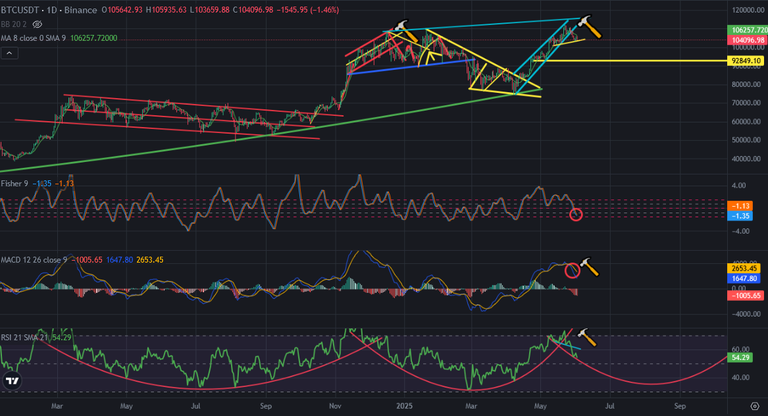Click the Fisher 9 indicator label
This screenshot has height=416, width=768.
(15, 183)
